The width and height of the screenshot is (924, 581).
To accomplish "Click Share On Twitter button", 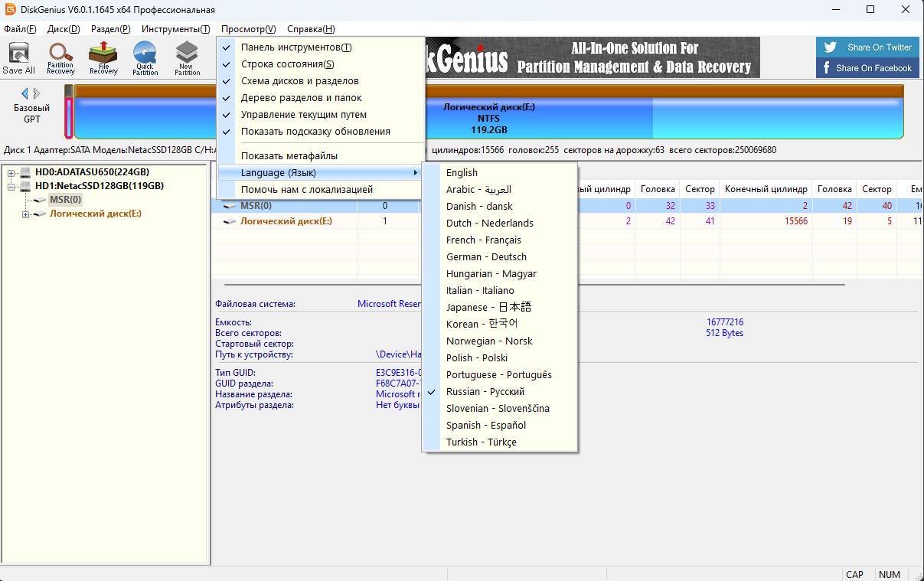I will tap(867, 47).
